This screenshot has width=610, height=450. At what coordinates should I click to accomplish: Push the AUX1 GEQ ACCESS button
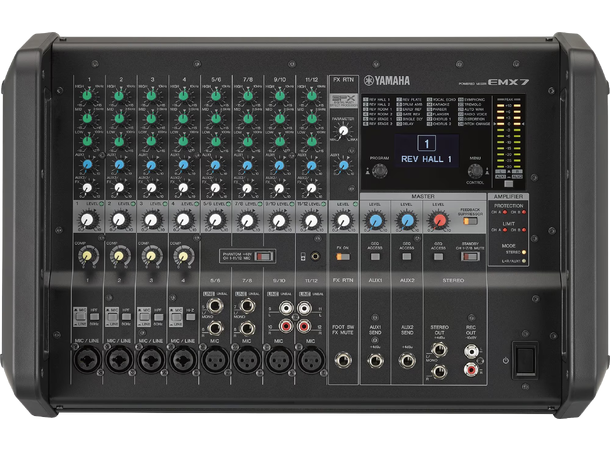pos(375,257)
